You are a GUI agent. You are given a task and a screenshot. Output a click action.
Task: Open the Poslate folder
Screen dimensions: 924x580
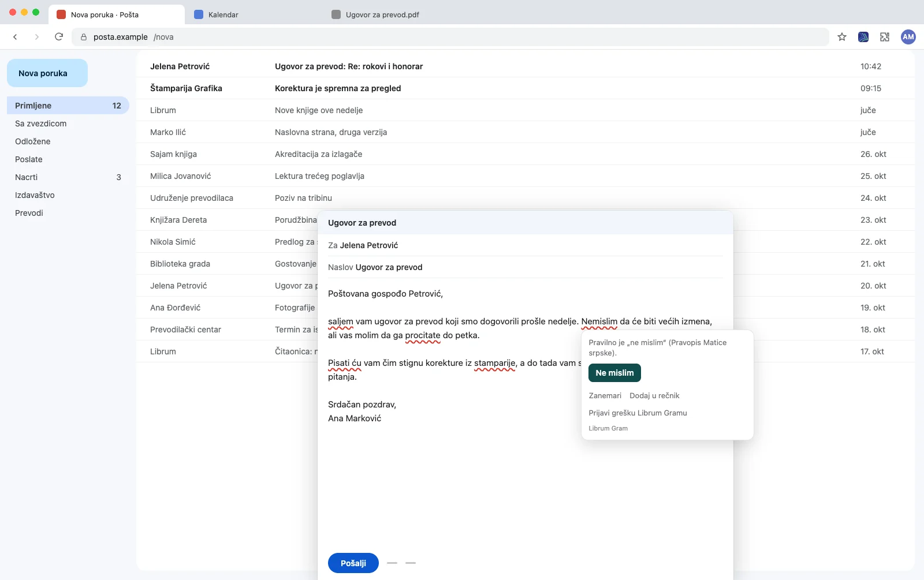pos(68,159)
